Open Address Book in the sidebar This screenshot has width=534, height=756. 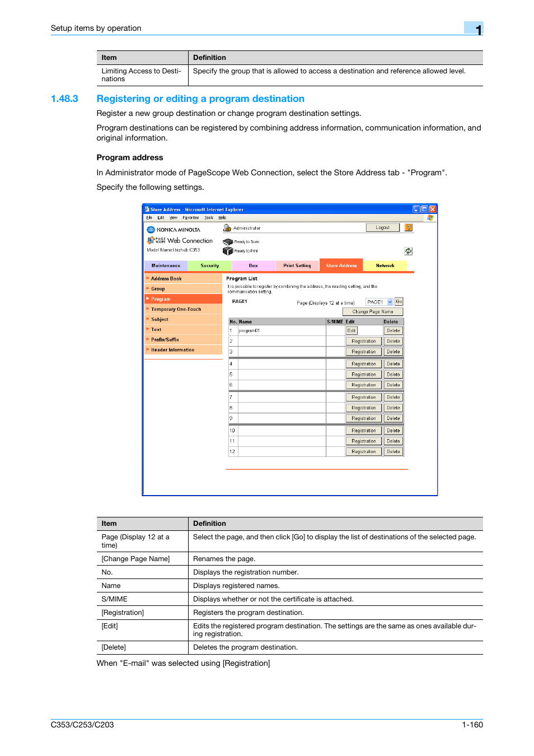(x=183, y=278)
